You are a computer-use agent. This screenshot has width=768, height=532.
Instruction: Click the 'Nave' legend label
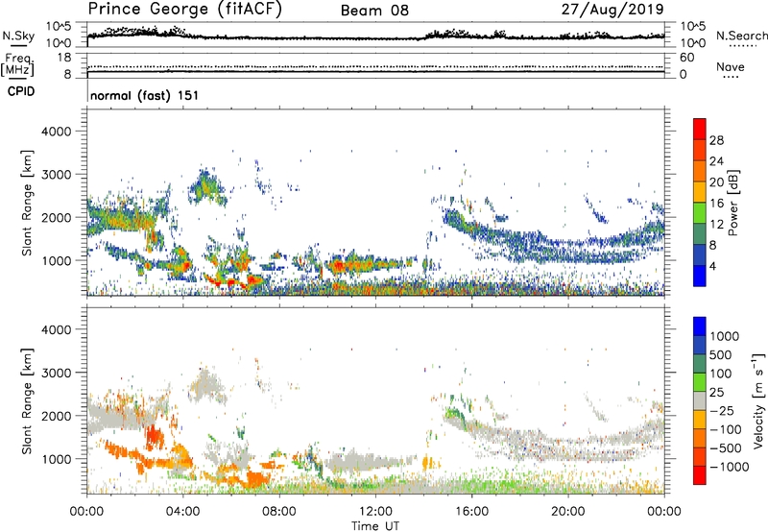pos(731,67)
